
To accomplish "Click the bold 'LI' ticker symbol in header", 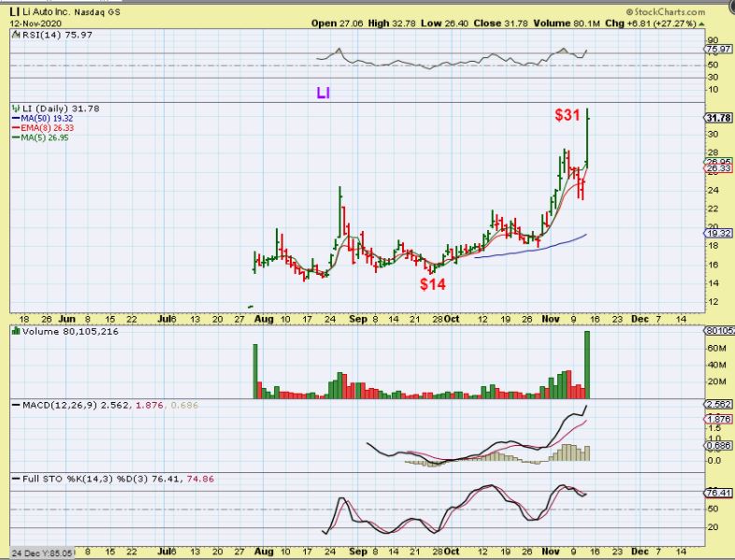I will pos(14,12).
